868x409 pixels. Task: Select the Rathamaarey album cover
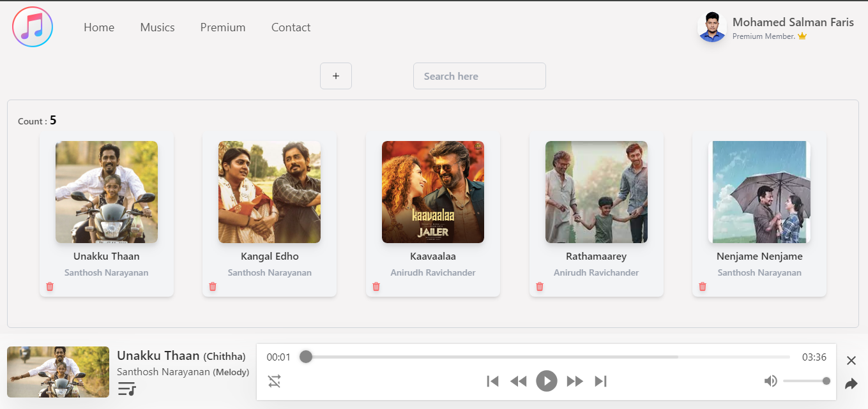click(x=597, y=192)
